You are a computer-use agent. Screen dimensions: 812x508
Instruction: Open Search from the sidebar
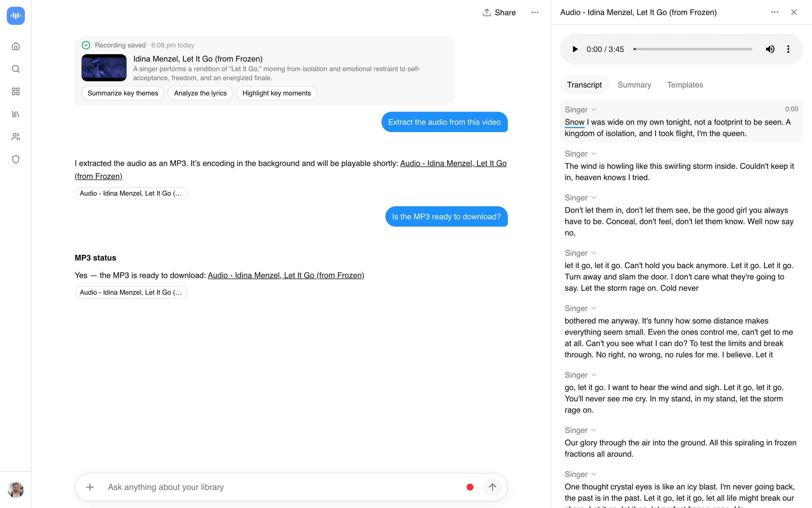tap(16, 69)
